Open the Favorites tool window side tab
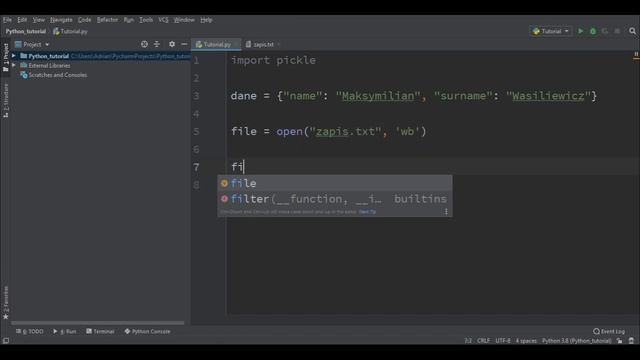Image resolution: width=640 pixels, height=360 pixels. [6, 303]
